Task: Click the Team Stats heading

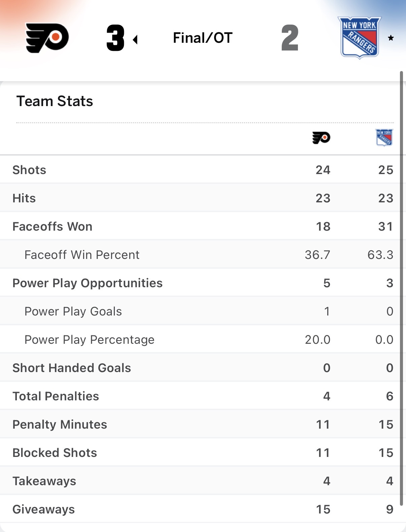Action: pos(55,101)
